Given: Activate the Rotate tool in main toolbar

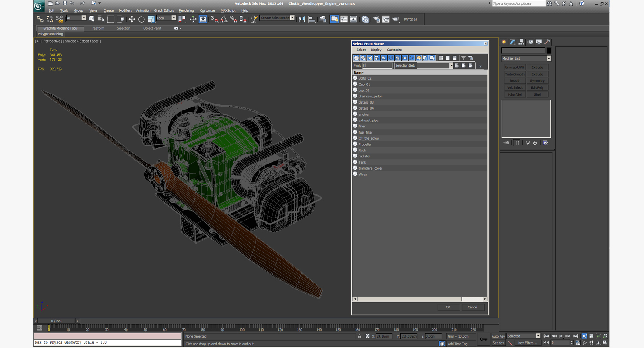Looking at the screenshot, I should tap(141, 19).
